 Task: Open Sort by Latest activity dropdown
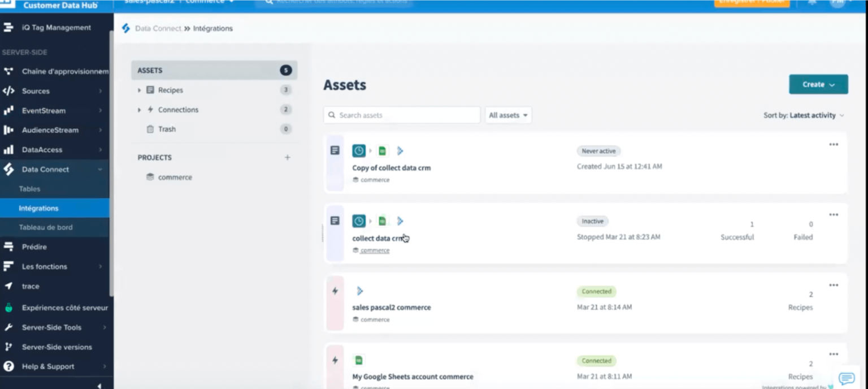[804, 115]
